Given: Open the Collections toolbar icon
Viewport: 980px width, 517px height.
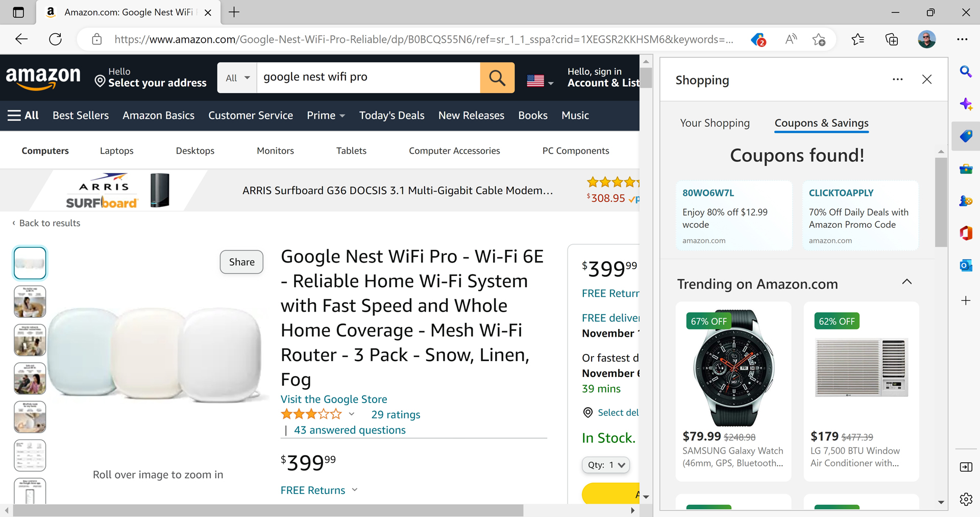Looking at the screenshot, I should click(x=891, y=39).
